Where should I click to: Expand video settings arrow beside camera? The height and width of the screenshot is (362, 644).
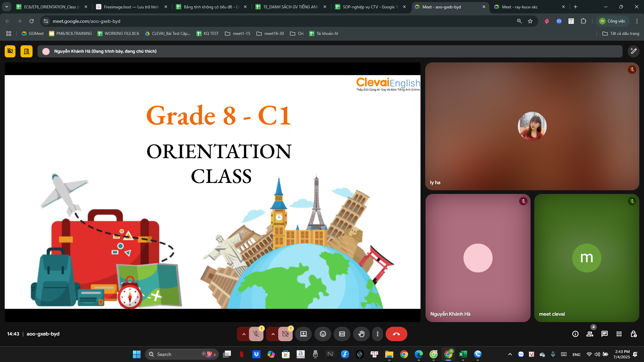pos(273,334)
